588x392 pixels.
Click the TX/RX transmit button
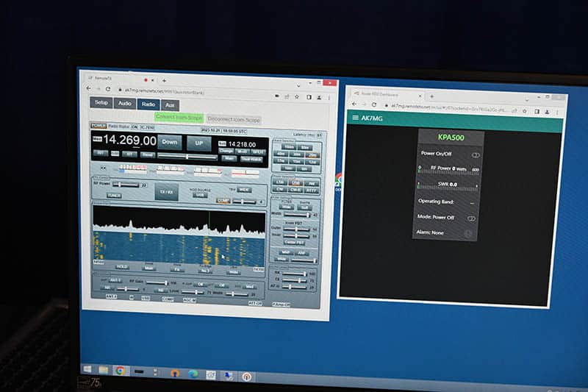167,192
